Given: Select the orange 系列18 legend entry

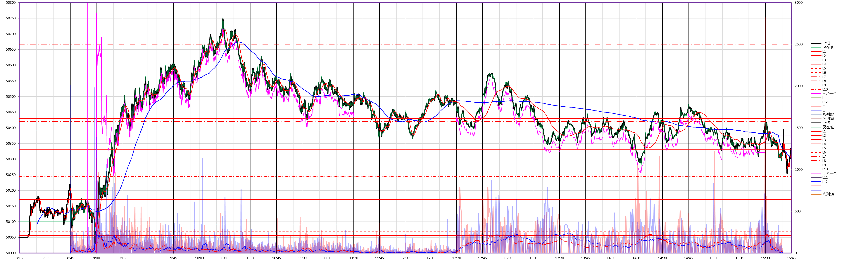Looking at the screenshot, I should [828, 194].
